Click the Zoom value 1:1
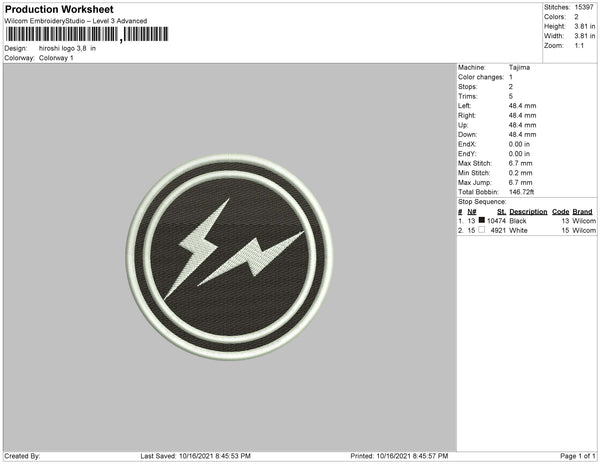Image resolution: width=600 pixels, height=464 pixels. [x=579, y=46]
